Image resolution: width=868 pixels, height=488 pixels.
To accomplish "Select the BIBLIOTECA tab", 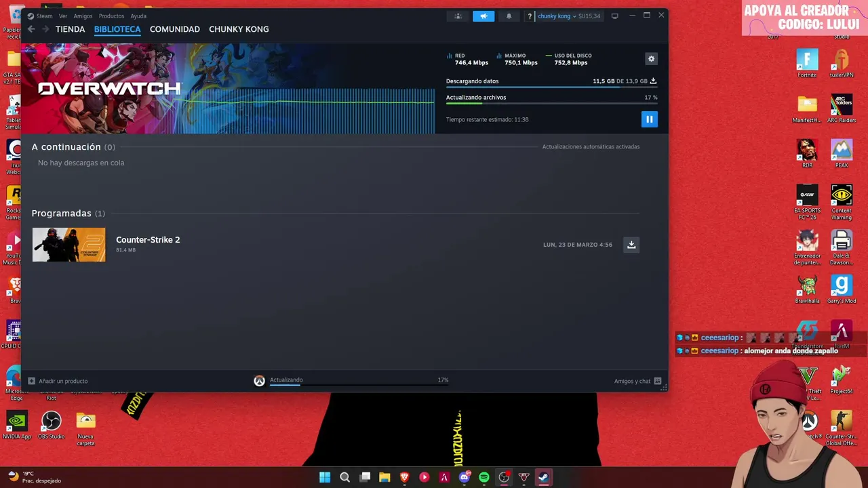I will point(117,29).
